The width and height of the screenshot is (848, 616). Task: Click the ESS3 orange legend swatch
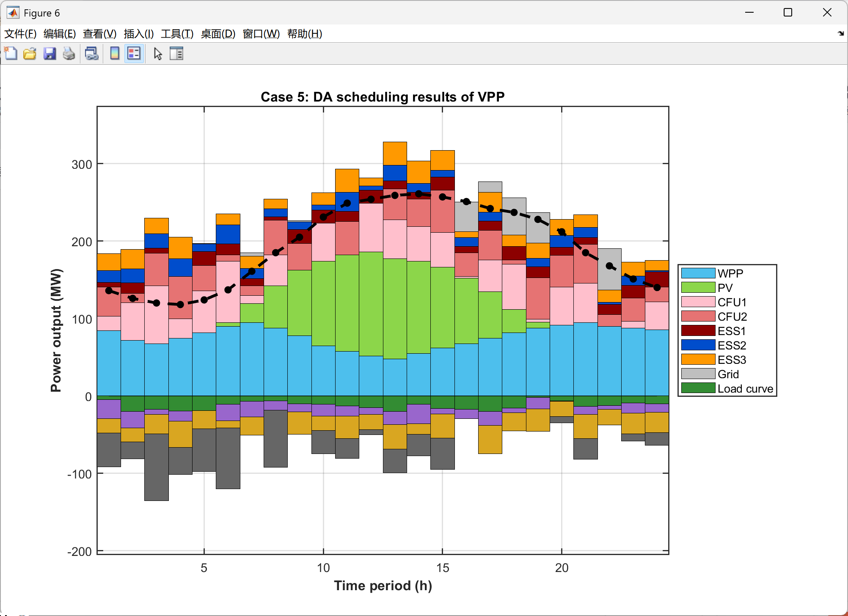pos(698,360)
